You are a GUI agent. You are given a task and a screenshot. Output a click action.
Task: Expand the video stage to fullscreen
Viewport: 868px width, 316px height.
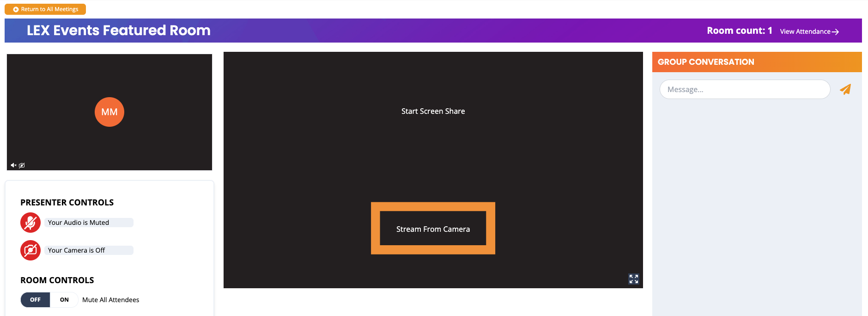click(633, 279)
